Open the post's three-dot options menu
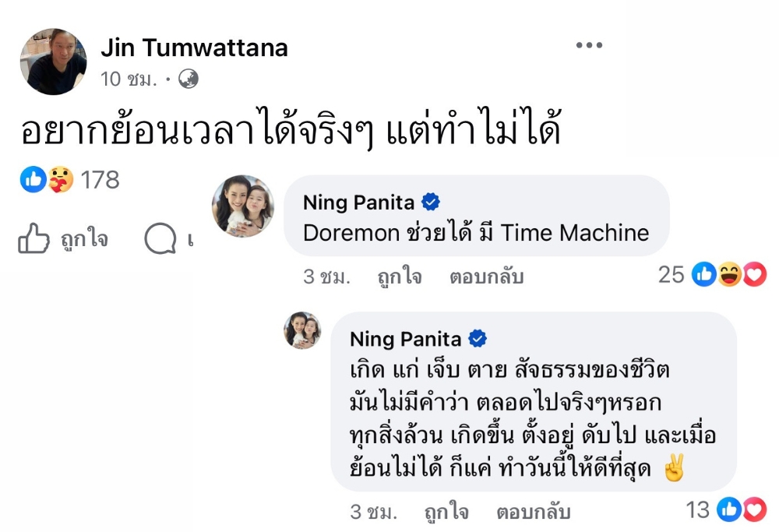 click(x=589, y=46)
